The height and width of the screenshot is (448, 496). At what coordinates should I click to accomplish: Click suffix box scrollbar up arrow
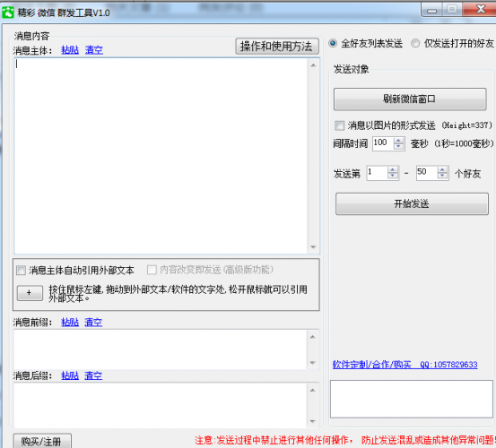point(312,390)
